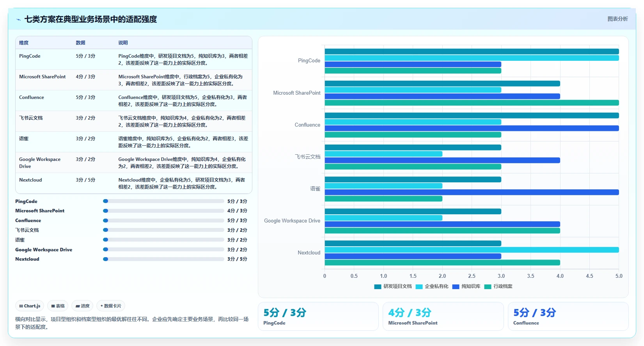This screenshot has width=644, height=346.
Task: Click Nextcloud 企业私有化 chart bar
Action: [472, 250]
